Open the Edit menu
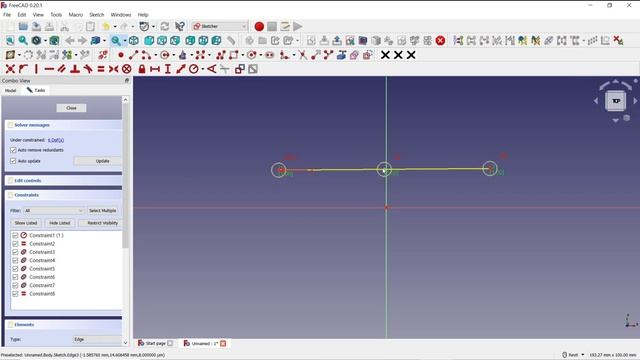The width and height of the screenshot is (640, 360). (x=22, y=15)
